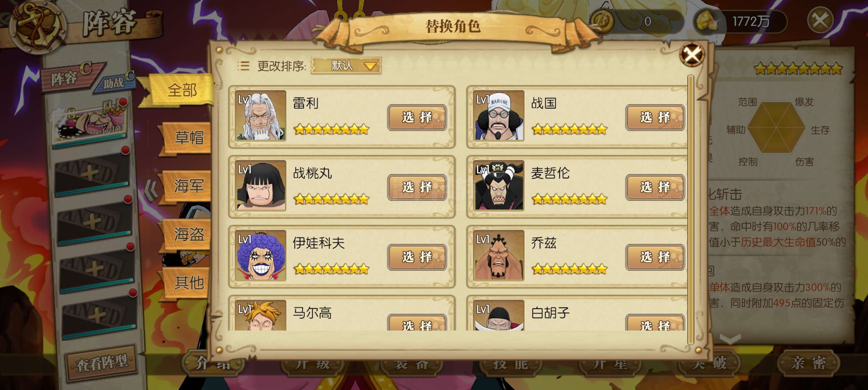Switch to the 草帽 filter tab

[x=187, y=137]
